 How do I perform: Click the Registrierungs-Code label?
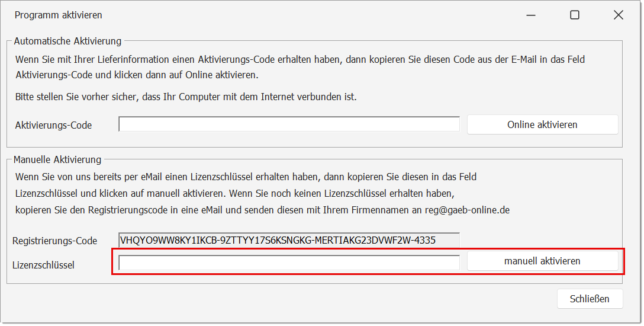(x=54, y=241)
